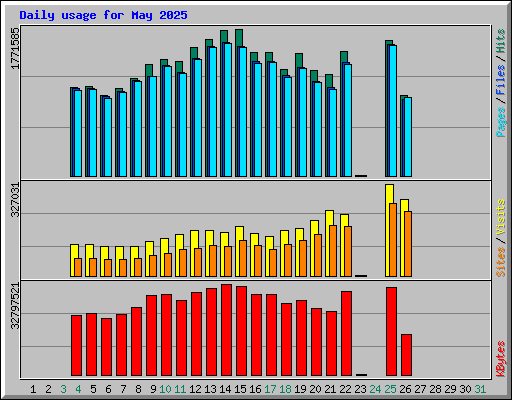Click green day label 4
This screenshot has height=400, width=512.
point(78,389)
